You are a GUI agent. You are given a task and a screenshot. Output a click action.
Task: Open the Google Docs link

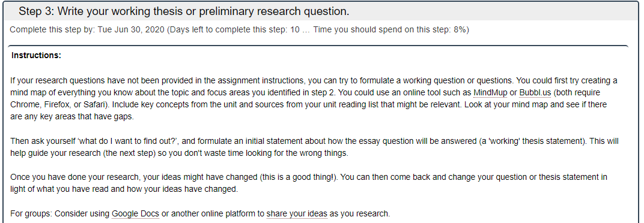tap(135, 213)
